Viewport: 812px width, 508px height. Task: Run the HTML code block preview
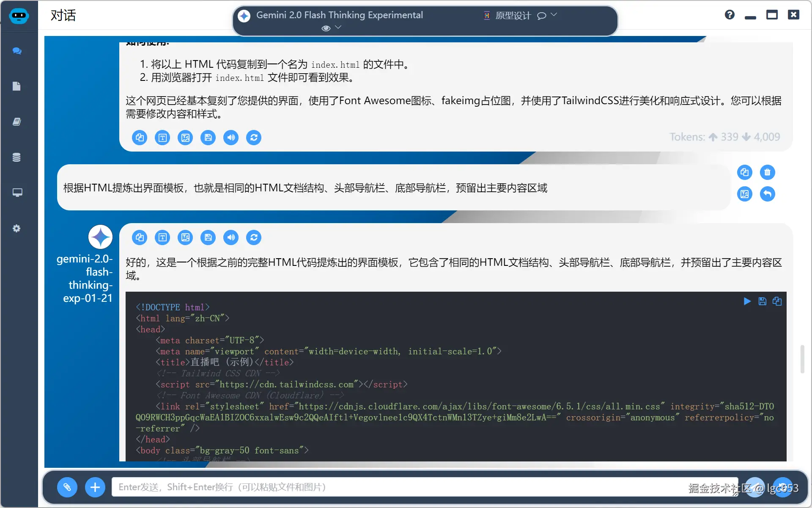tap(747, 301)
